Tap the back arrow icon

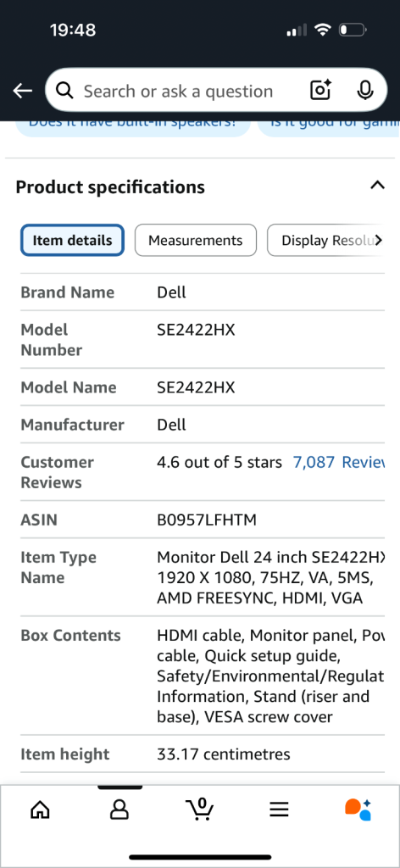[23, 91]
